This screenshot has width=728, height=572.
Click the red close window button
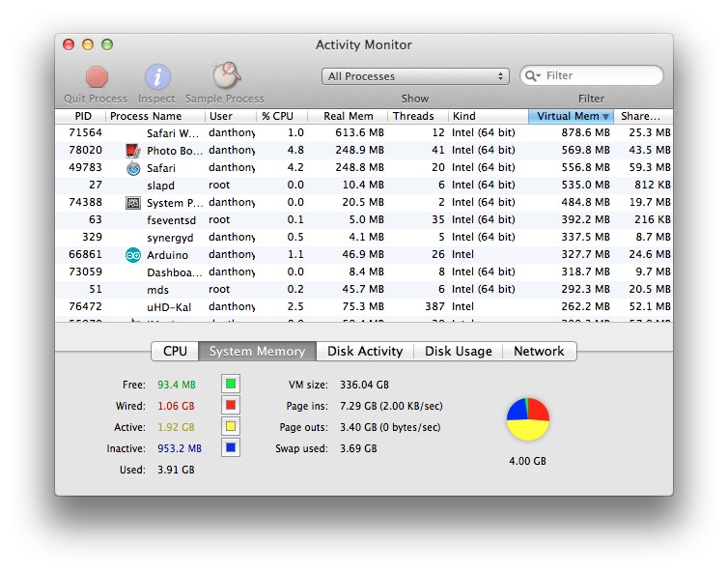click(x=69, y=44)
